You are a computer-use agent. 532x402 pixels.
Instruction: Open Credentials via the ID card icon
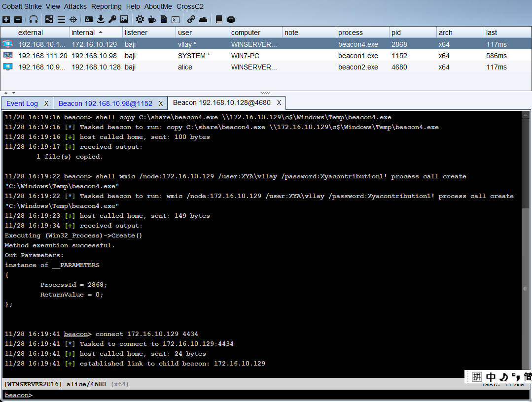[89, 19]
